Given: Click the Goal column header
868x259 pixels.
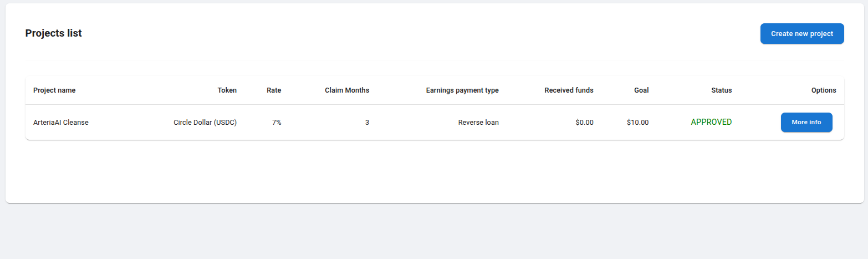Looking at the screenshot, I should coord(641,90).
